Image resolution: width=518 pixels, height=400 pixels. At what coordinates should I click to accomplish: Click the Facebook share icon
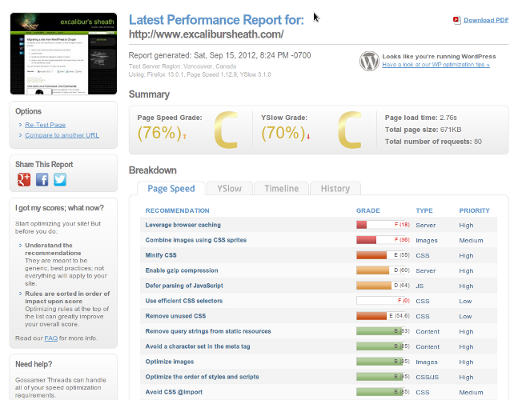click(x=42, y=180)
